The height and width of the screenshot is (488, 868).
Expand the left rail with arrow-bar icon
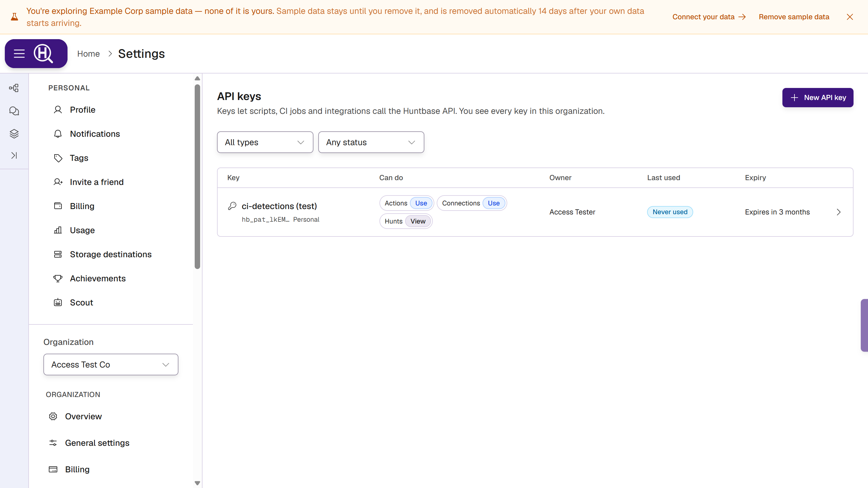tap(14, 156)
